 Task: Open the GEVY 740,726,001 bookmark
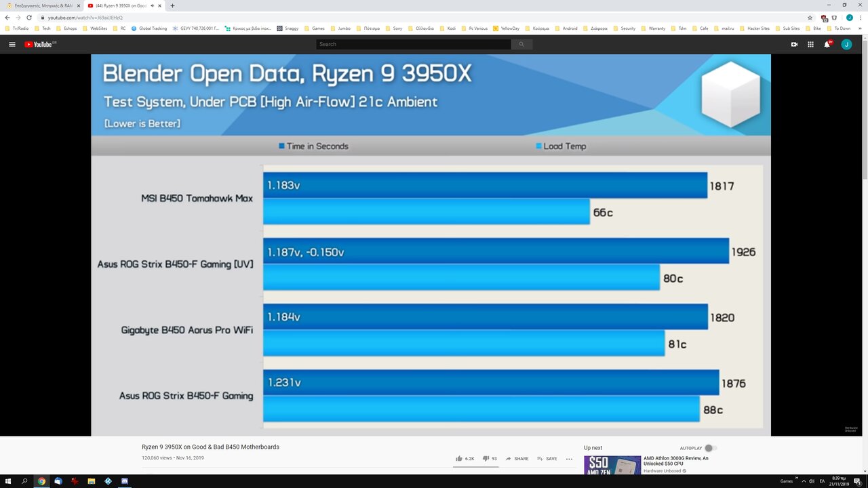pyautogui.click(x=197, y=28)
